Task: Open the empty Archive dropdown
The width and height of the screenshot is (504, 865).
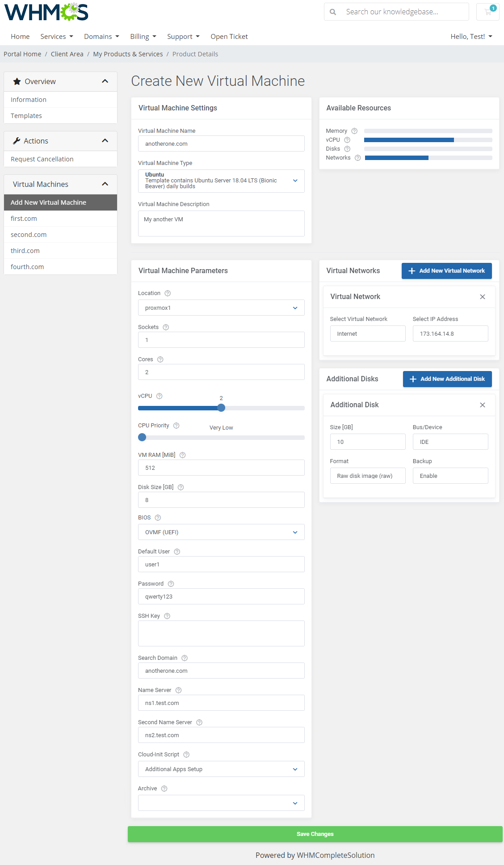Action: coord(221,803)
